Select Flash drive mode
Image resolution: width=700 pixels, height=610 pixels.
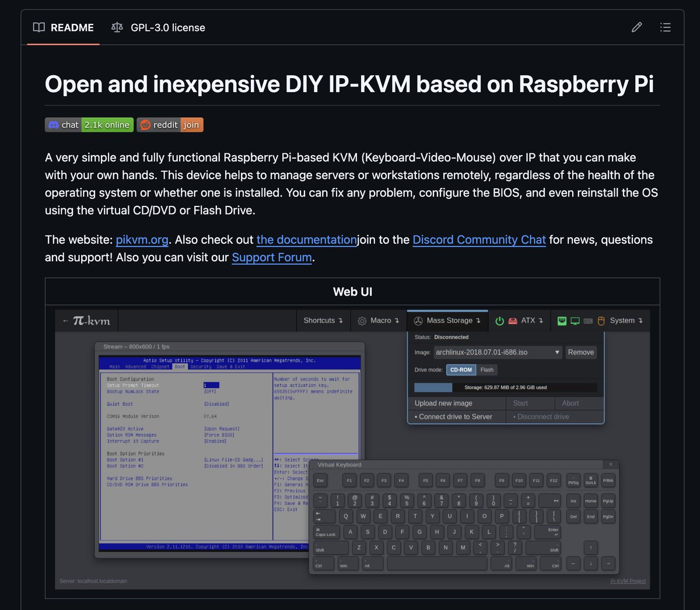[487, 370]
